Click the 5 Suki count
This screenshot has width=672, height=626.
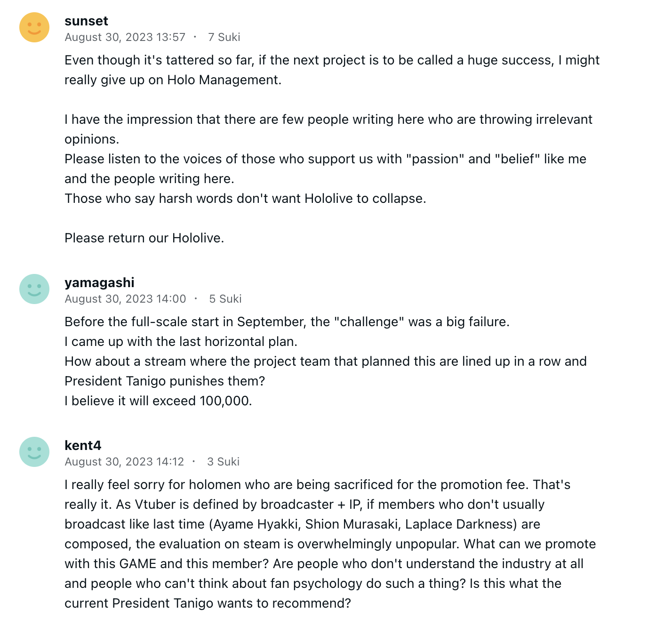(225, 299)
